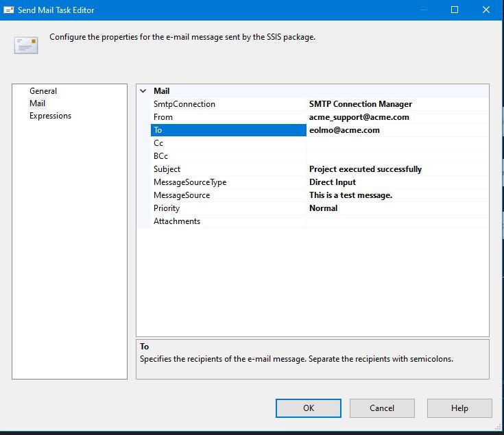The height and width of the screenshot is (435, 504).
Task: Click the Cancel button
Action: [x=382, y=408]
